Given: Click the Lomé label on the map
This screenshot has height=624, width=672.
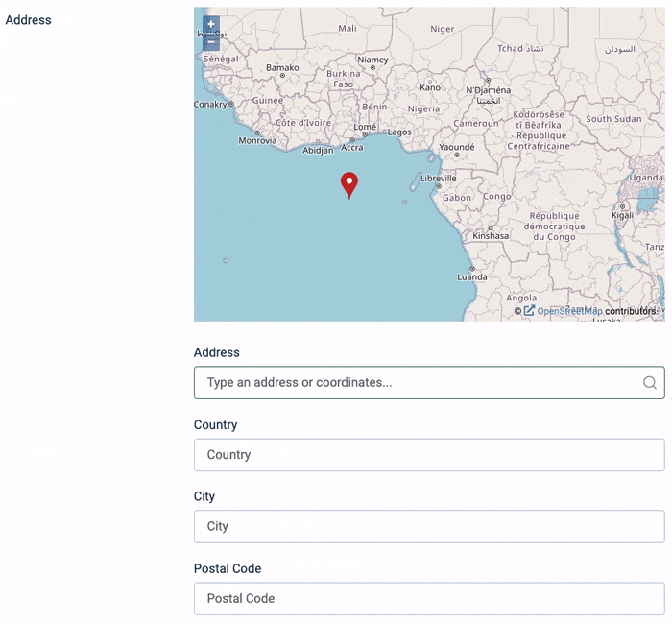Looking at the screenshot, I should pos(365,127).
